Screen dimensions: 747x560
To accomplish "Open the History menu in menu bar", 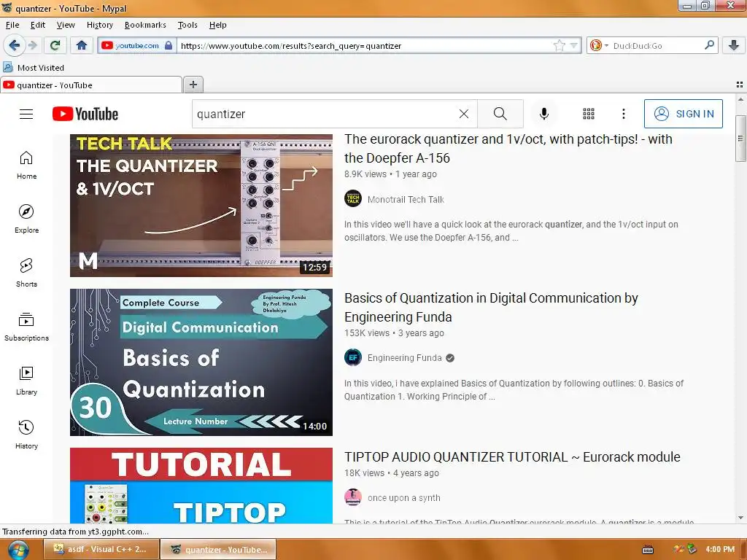I will 99,25.
